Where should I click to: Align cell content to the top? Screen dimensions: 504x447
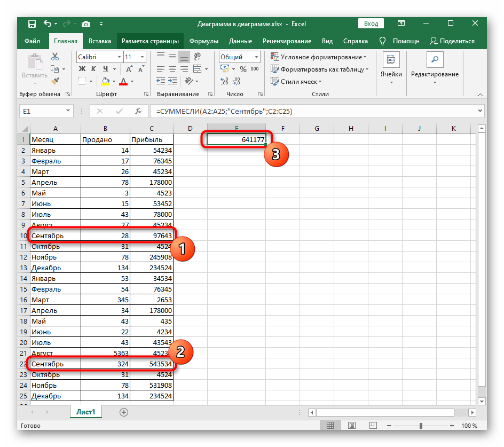click(161, 57)
